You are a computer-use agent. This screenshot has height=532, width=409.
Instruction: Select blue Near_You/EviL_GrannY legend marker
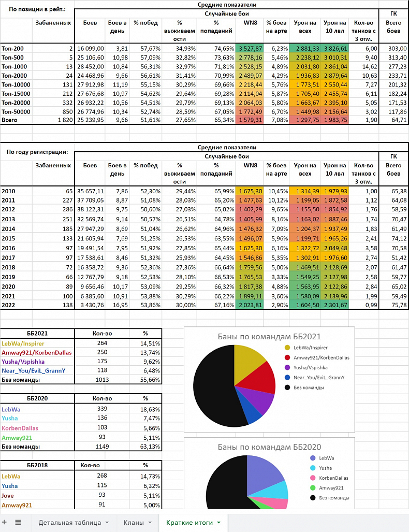(288, 377)
